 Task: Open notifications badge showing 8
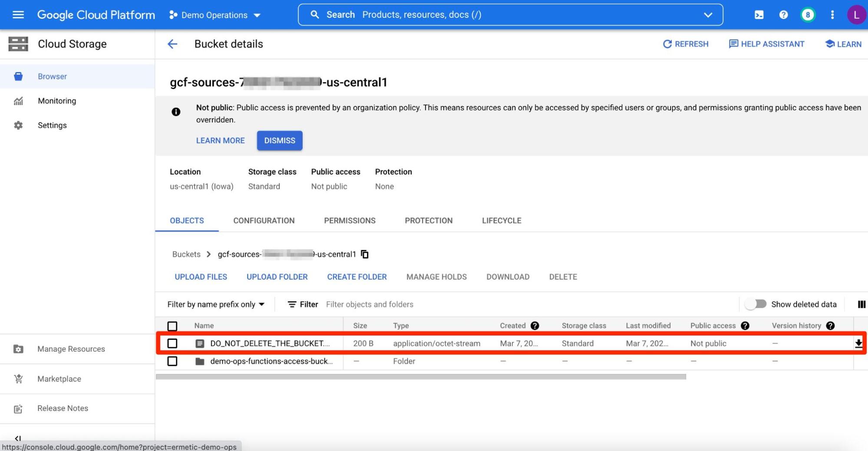coord(808,15)
